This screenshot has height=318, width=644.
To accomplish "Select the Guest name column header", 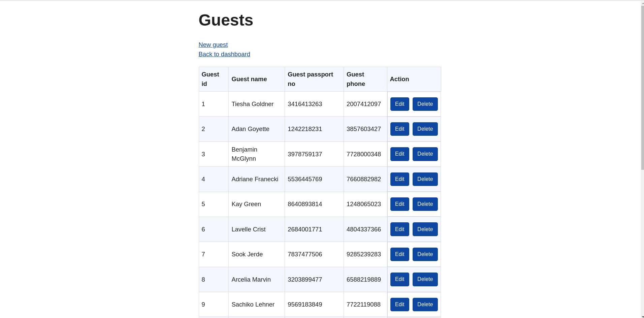I will pos(249,79).
